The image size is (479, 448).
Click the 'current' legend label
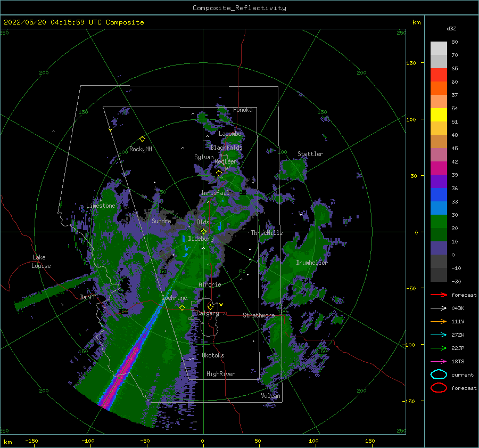pos(463,374)
